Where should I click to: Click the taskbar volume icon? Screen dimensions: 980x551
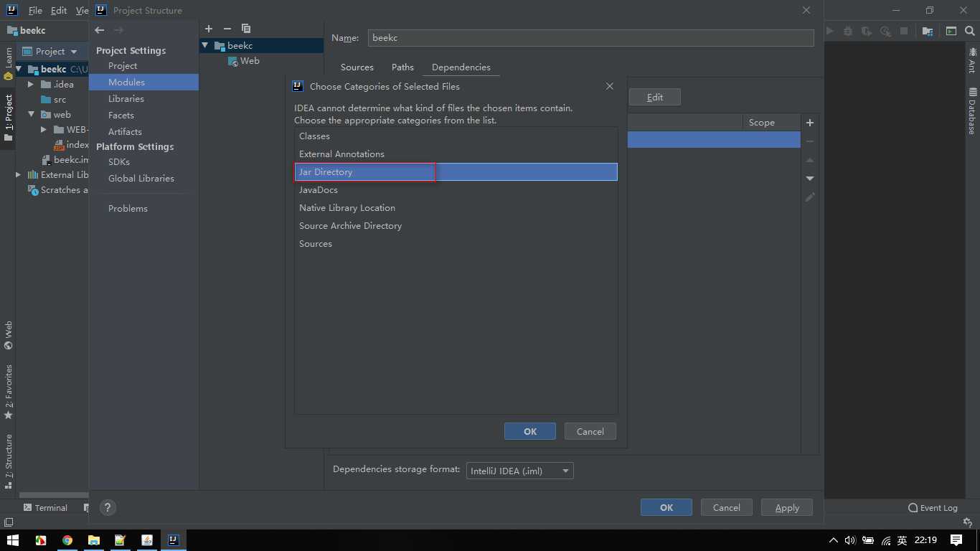(x=850, y=540)
